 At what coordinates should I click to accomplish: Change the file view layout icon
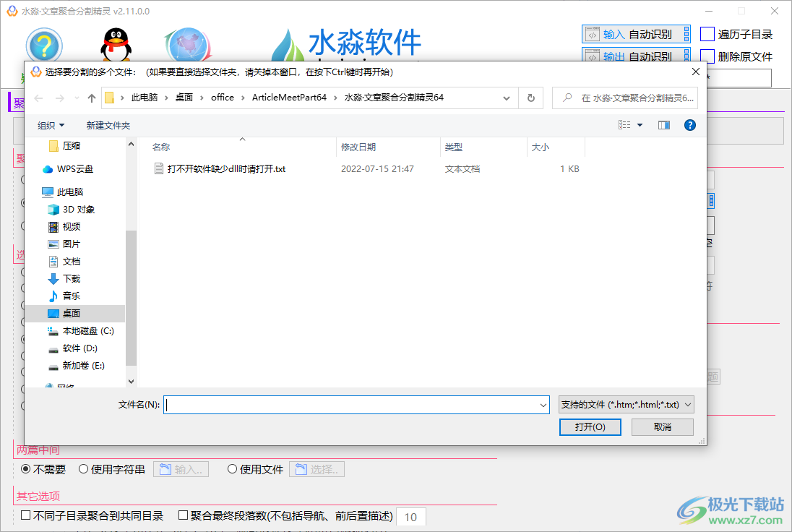624,125
